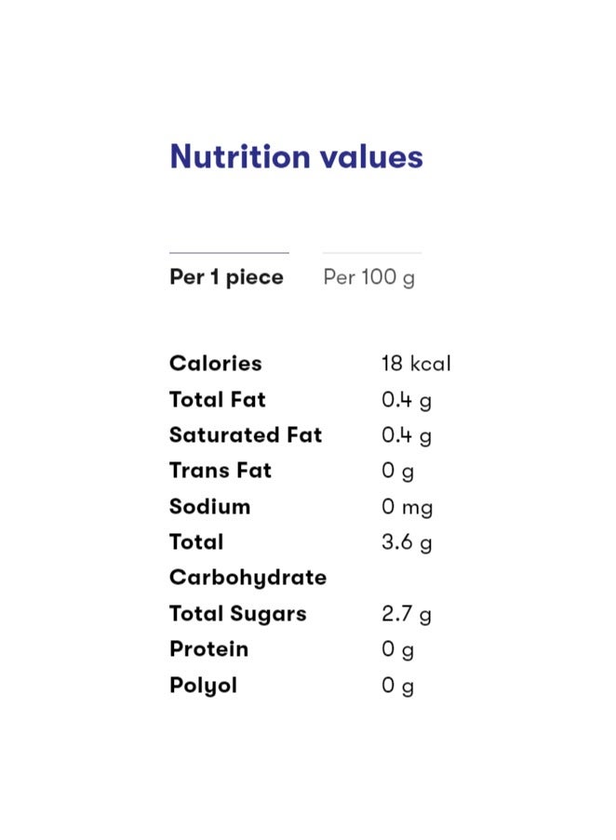Click the Total Fat 0.4 g value

tap(407, 400)
